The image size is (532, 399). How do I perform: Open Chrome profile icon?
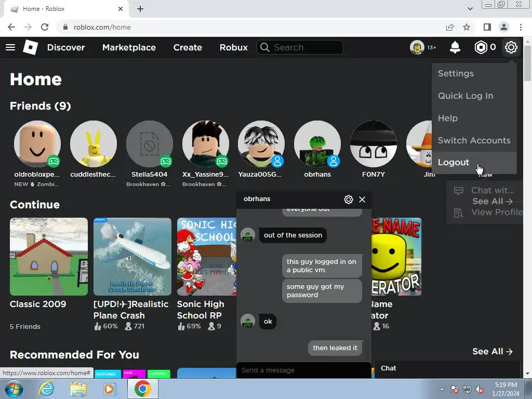[504, 27]
